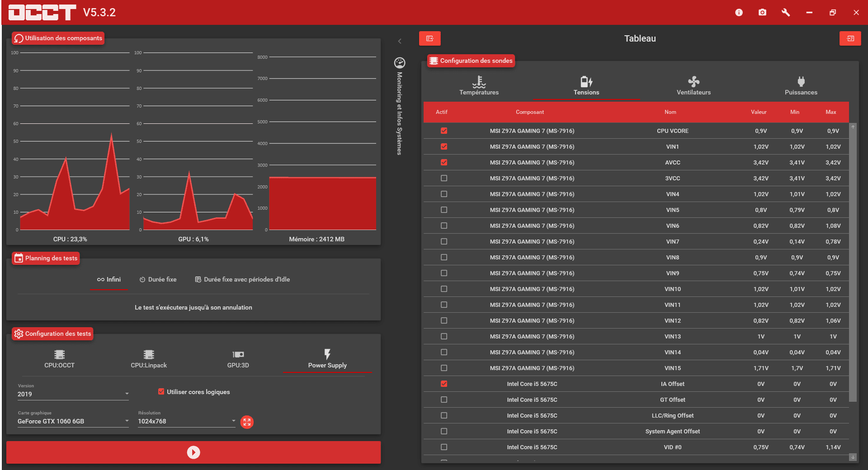868x470 pixels.
Task: Open the Carte graphique dropdown
Action: click(73, 421)
